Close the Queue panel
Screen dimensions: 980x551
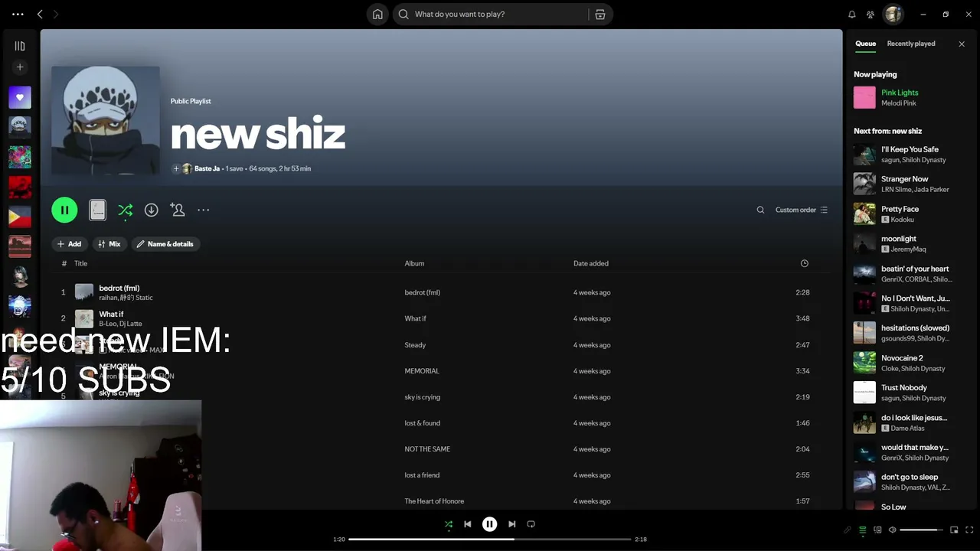pyautogui.click(x=962, y=44)
